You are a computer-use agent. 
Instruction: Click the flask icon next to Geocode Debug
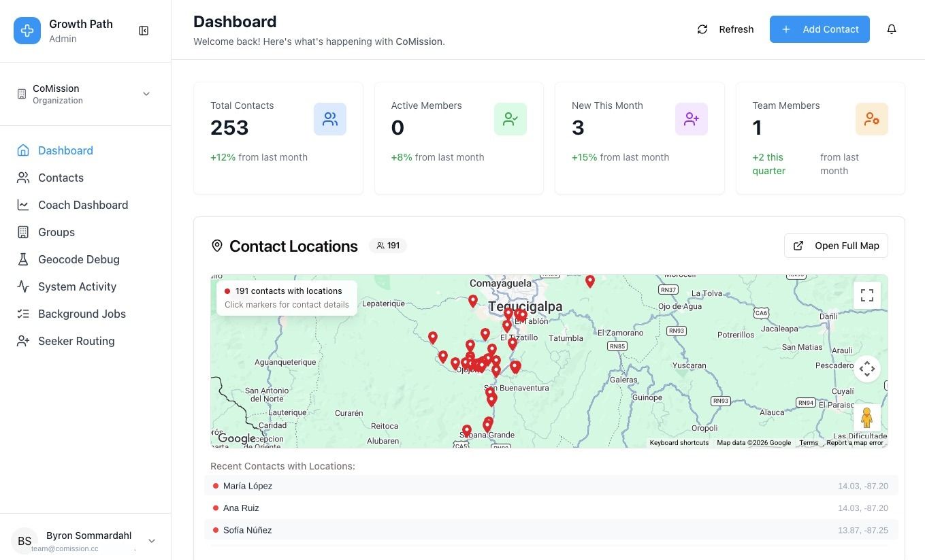[23, 259]
